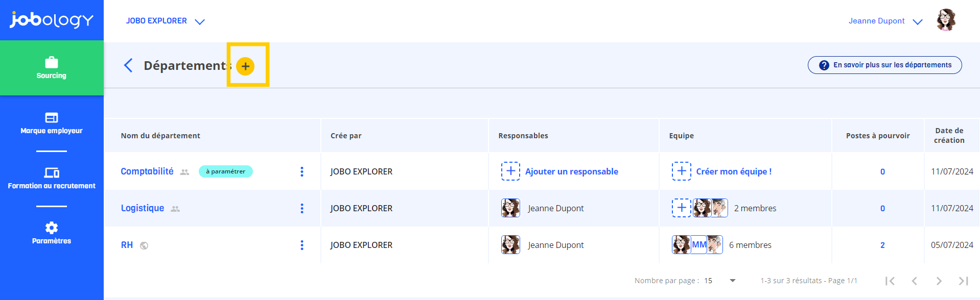
Task: Click the Postes à pourvoir column header
Action: click(878, 136)
